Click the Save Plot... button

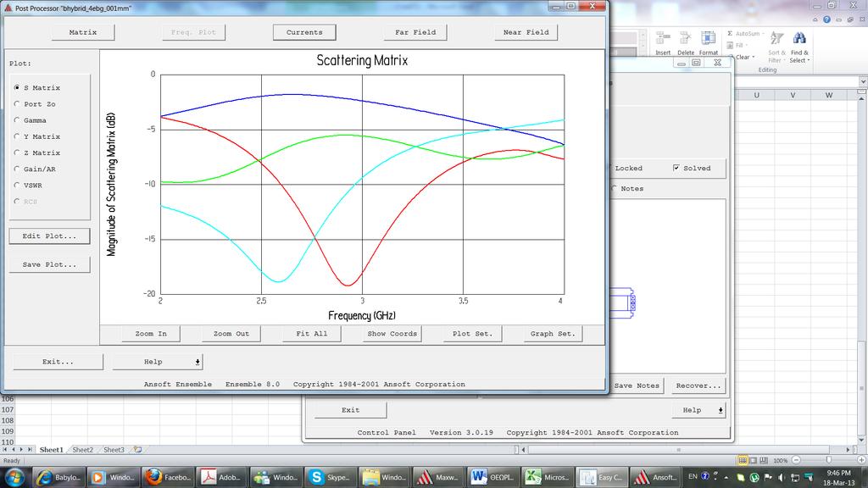pyautogui.click(x=49, y=264)
